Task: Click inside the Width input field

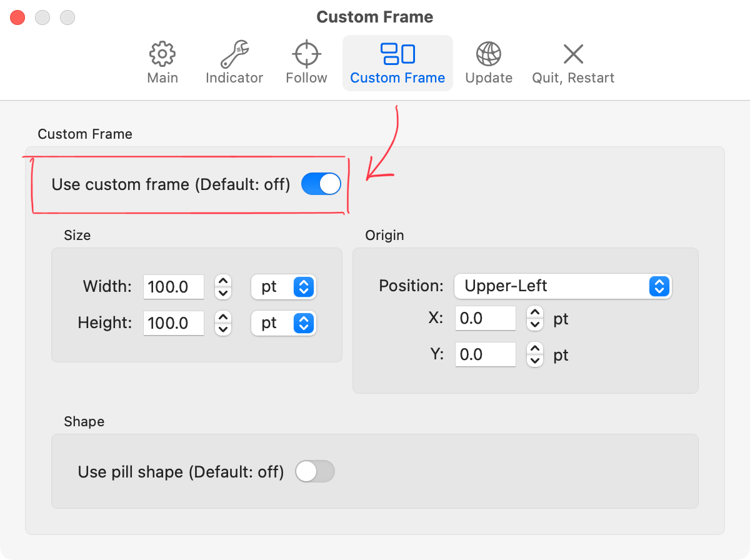Action: click(173, 287)
